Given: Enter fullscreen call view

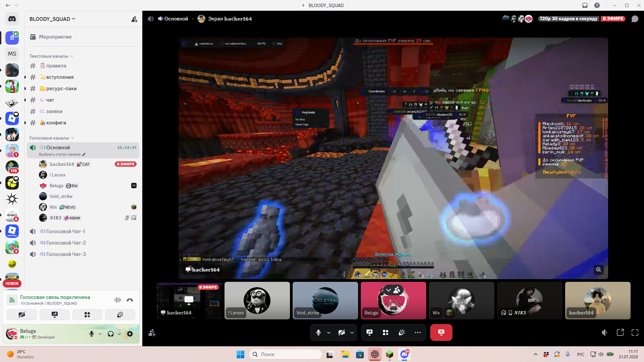Looking at the screenshot, I should coord(635,332).
